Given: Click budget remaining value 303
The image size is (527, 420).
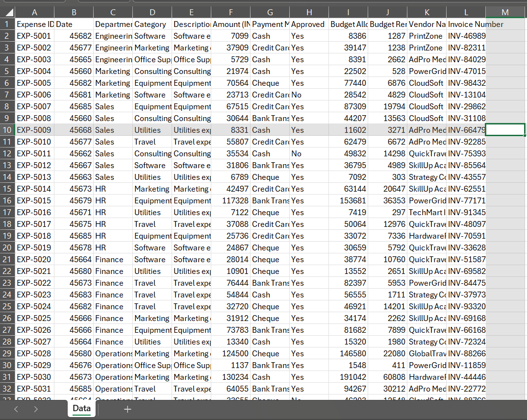Looking at the screenshot, I should [x=387, y=177].
